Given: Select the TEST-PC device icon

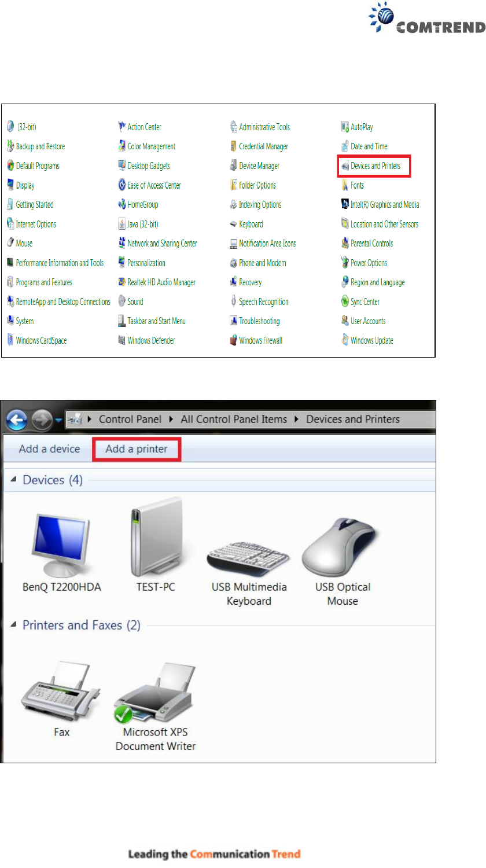Looking at the screenshot, I should tap(156, 544).
